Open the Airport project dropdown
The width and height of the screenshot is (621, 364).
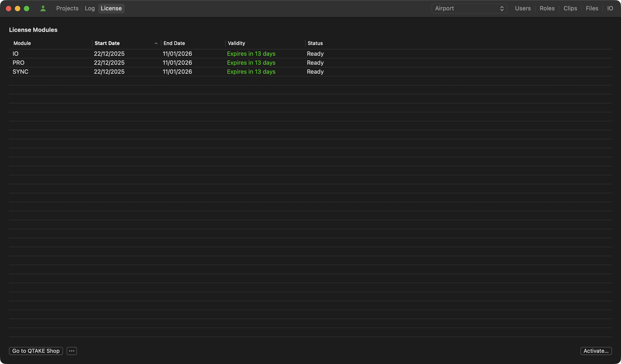tap(469, 8)
